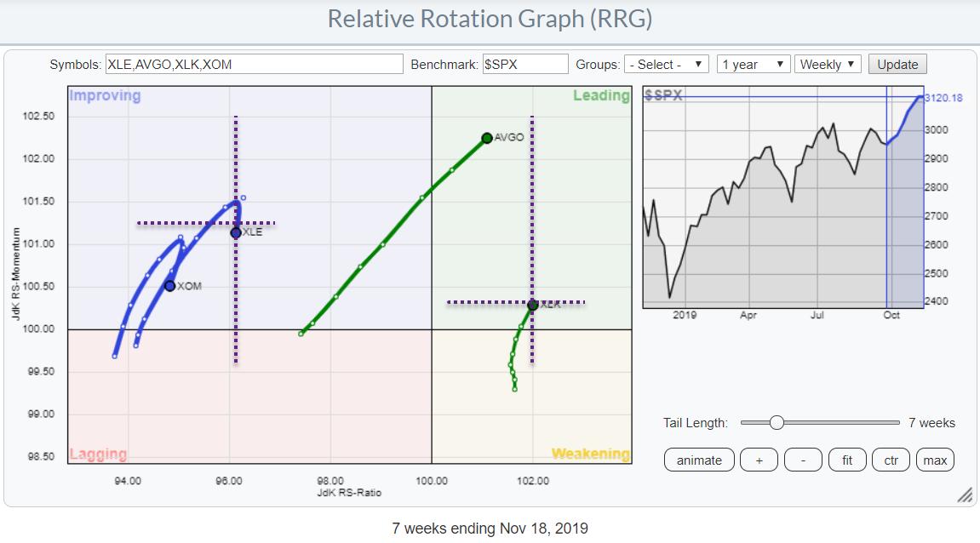This screenshot has height=543, width=980.
Task: Open the Groups Select dropdown
Action: (666, 65)
